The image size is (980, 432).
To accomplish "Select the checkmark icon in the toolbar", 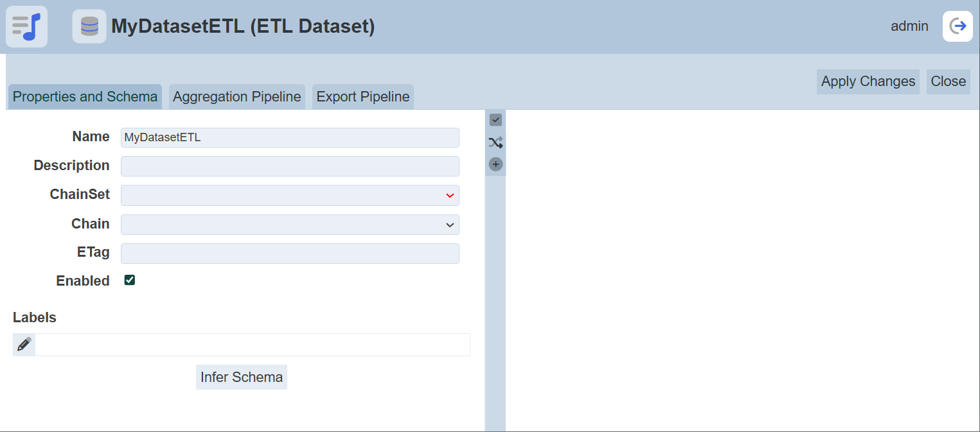I will tap(495, 119).
